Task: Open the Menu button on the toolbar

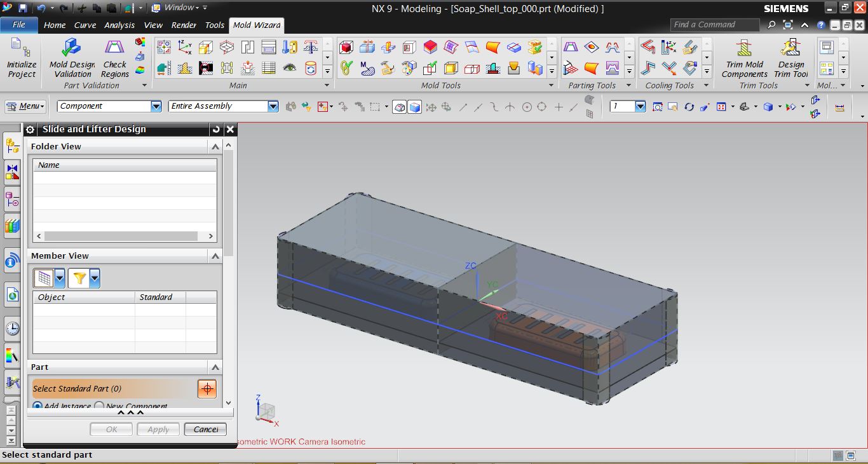Action: coord(25,106)
